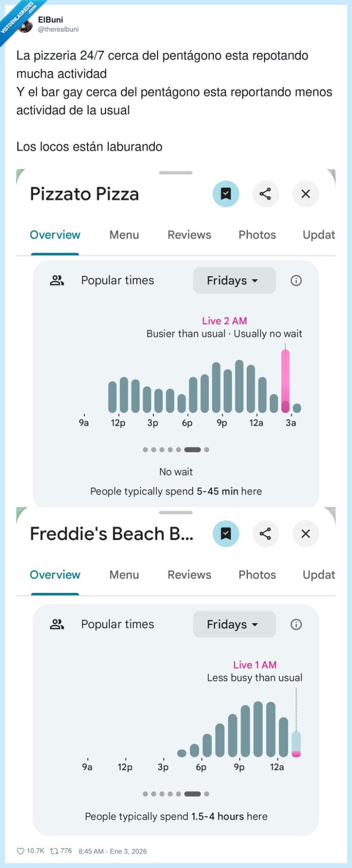
Task: Open Fridays dropdown in Freddie's popular times
Action: [x=234, y=625]
